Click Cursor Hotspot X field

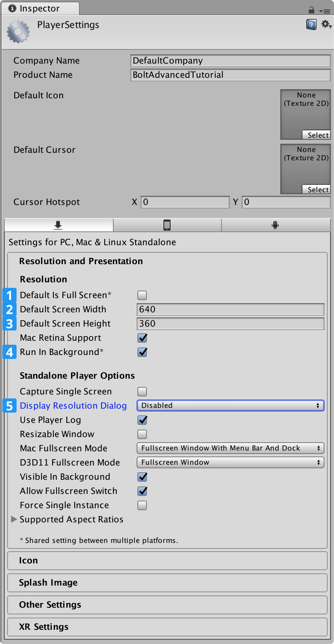click(185, 202)
